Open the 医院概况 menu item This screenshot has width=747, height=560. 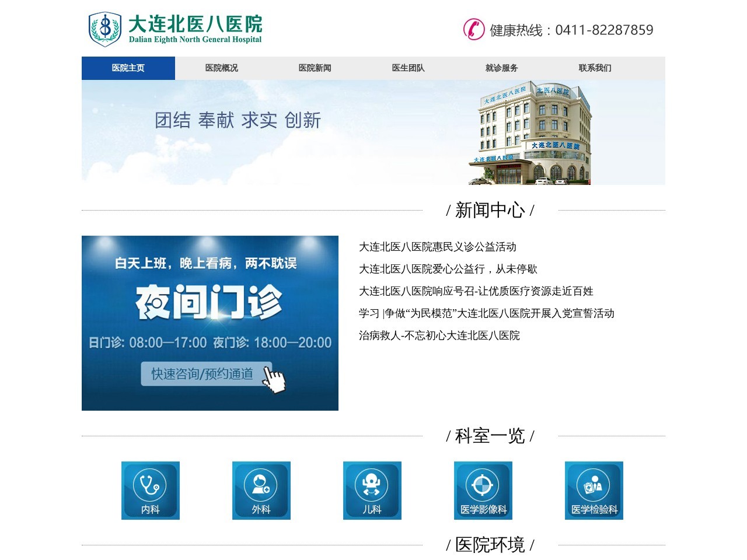point(222,68)
